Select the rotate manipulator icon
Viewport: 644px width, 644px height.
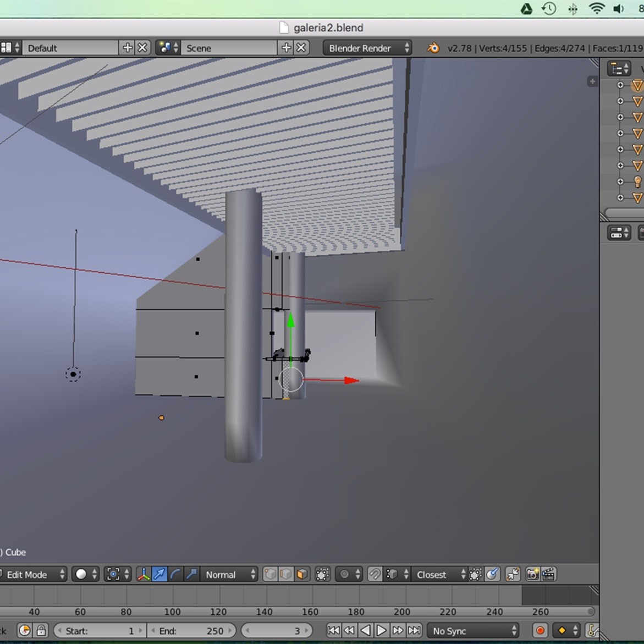coord(175,575)
